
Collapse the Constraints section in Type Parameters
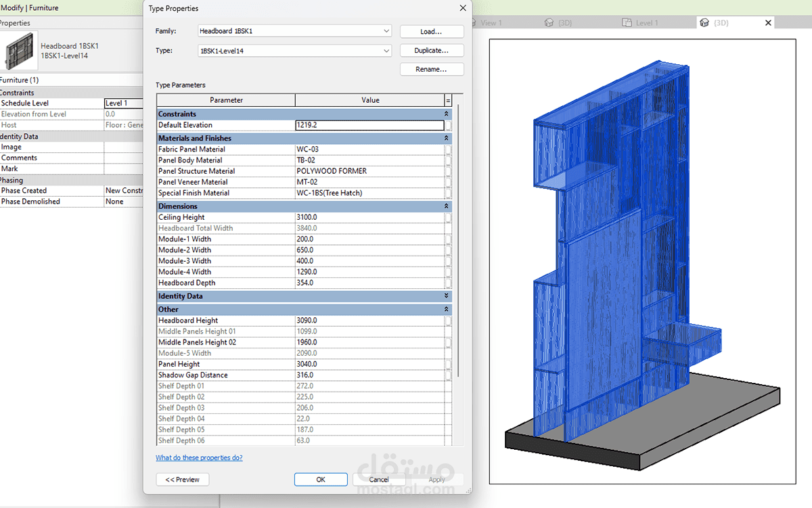tap(446, 114)
